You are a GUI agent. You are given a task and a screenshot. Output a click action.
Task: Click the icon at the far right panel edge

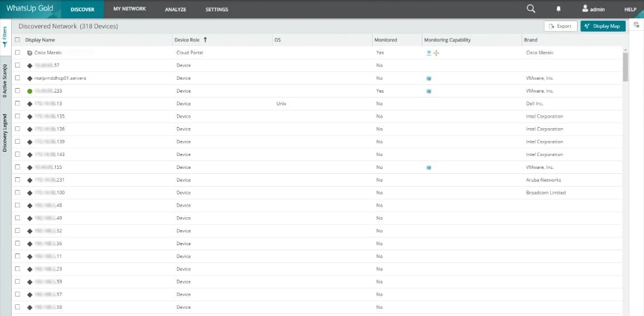[637, 25]
